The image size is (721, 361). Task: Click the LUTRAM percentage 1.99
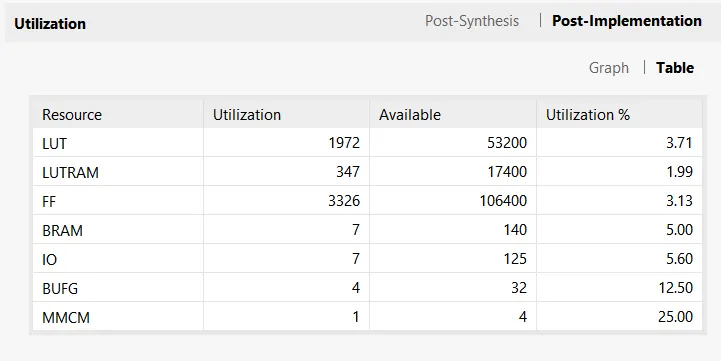click(679, 172)
